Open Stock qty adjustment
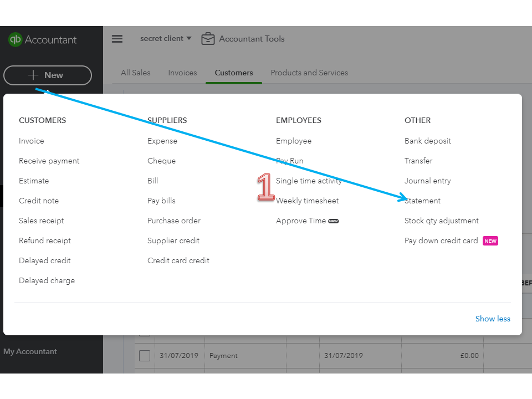 pos(442,221)
